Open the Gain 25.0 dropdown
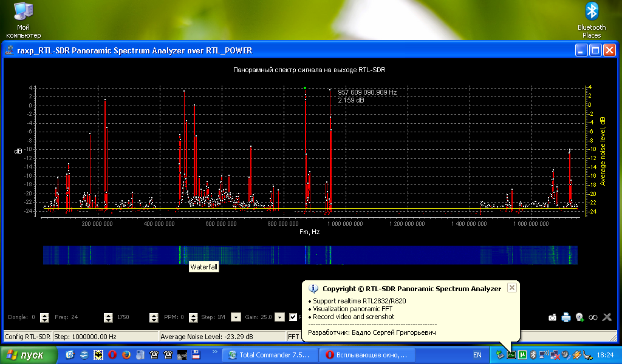 coord(279,317)
